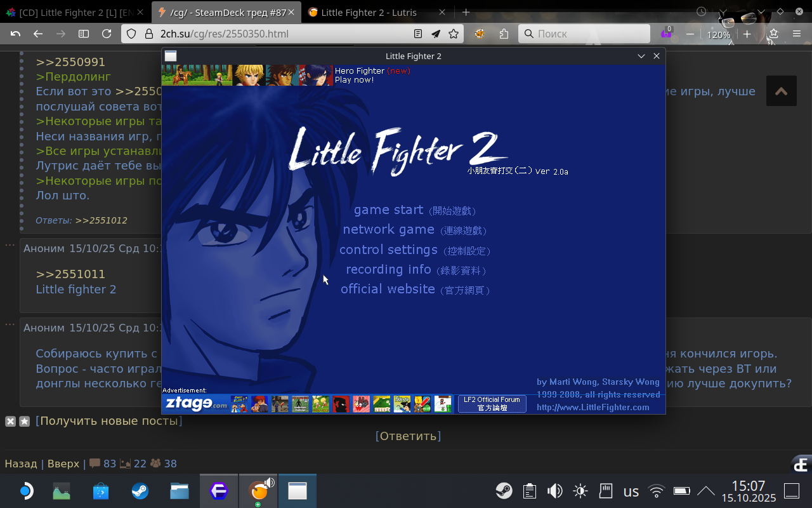Switch to 'Little Fighter 2 - Lutris' tab
This screenshot has width=812, height=508.
(x=376, y=12)
